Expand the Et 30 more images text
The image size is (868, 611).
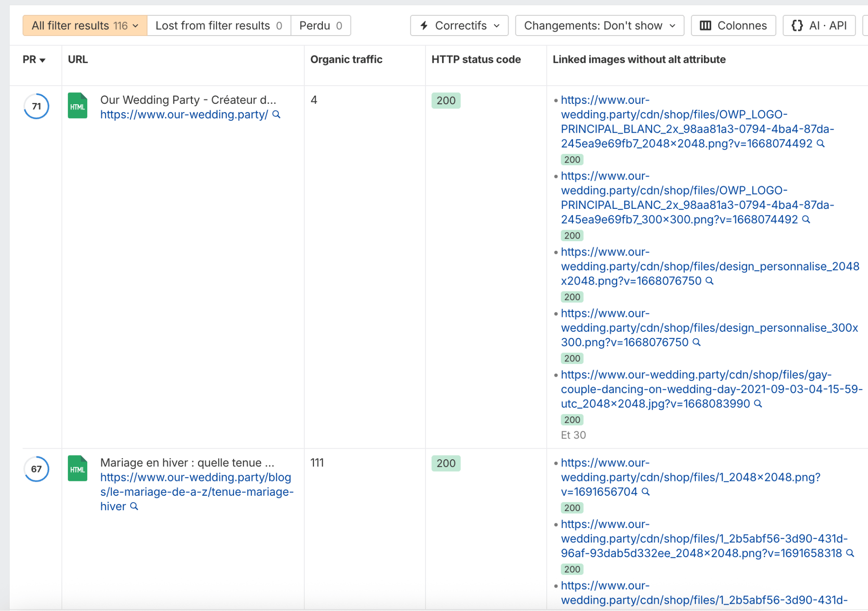pos(573,435)
